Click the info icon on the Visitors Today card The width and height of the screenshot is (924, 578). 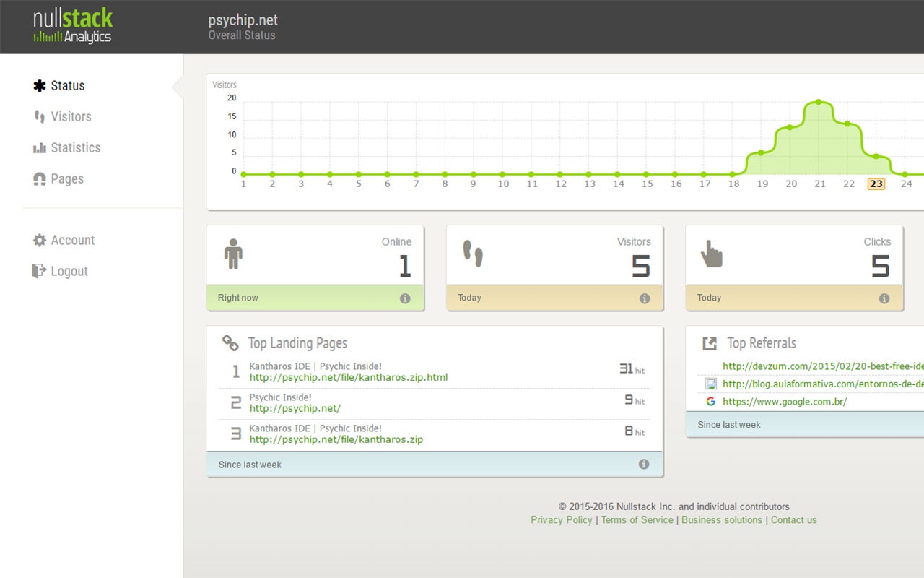click(644, 297)
